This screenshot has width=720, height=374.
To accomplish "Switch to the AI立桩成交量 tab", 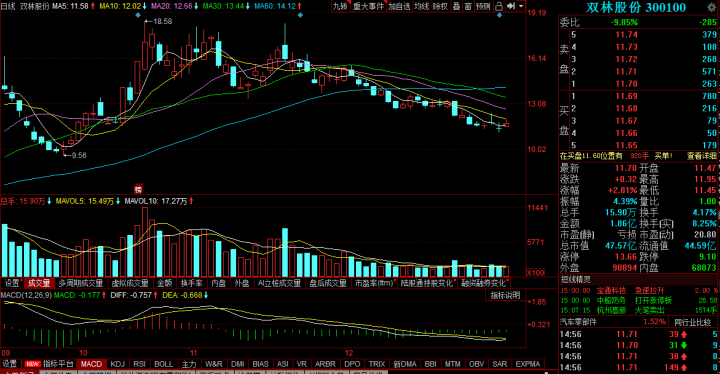I will [x=279, y=283].
